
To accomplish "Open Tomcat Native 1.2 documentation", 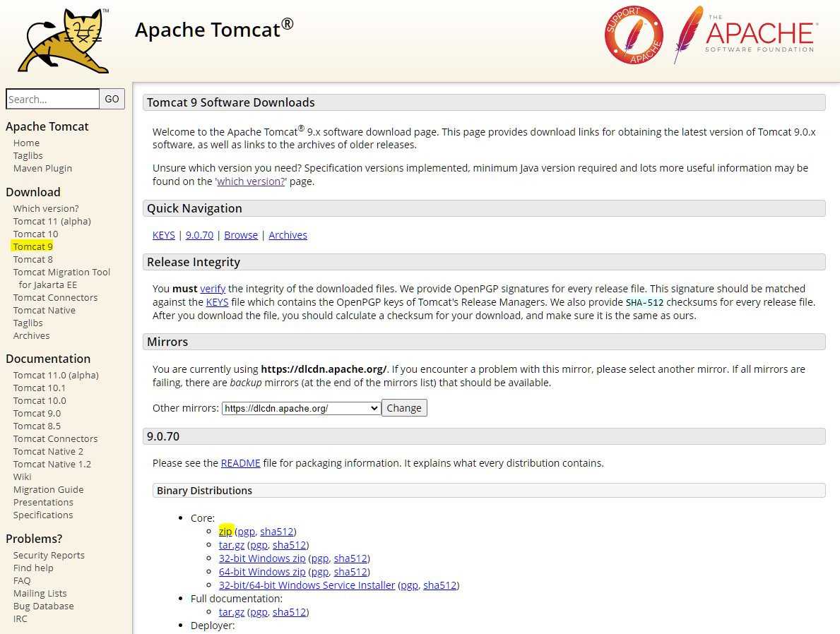I will pyautogui.click(x=52, y=465).
